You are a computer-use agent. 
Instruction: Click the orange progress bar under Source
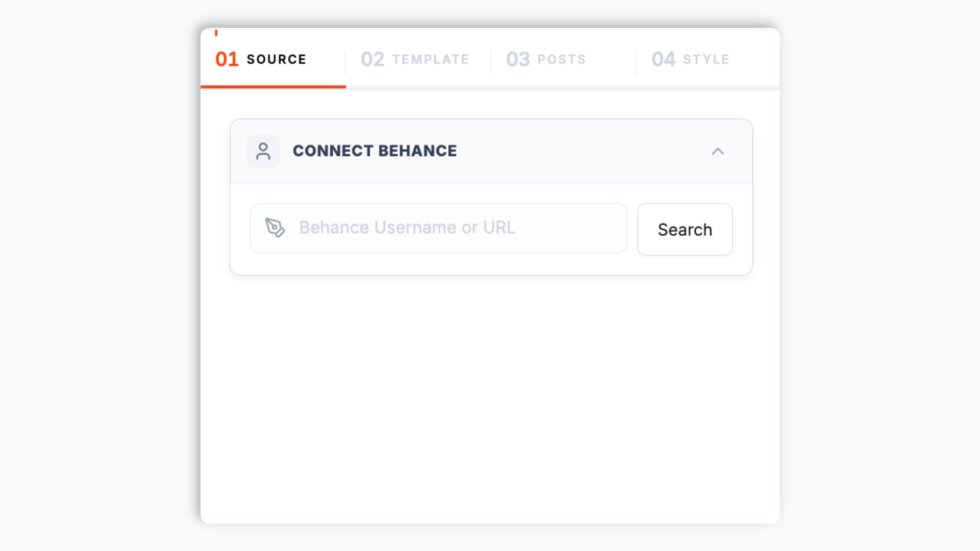point(273,87)
